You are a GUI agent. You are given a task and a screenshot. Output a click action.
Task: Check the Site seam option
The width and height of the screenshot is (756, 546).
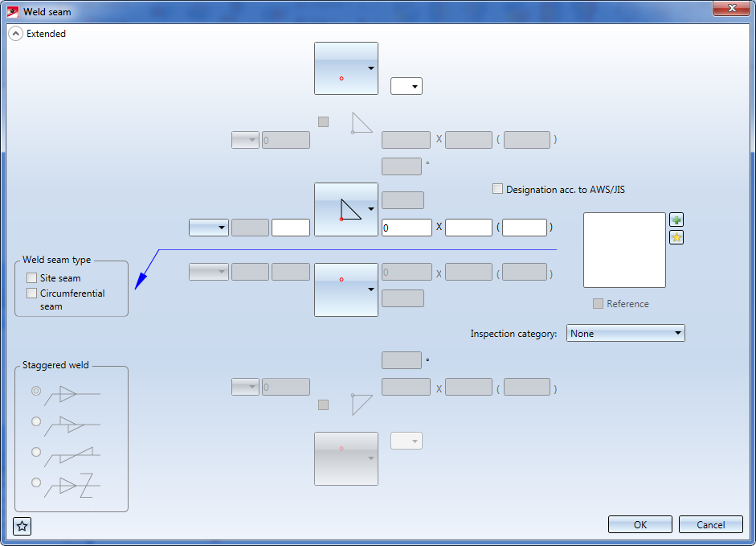coord(32,277)
